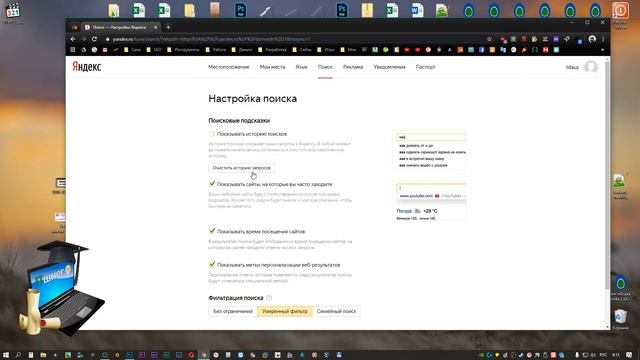Switch to the Уведомления tab
The image size is (640, 360).
(389, 67)
